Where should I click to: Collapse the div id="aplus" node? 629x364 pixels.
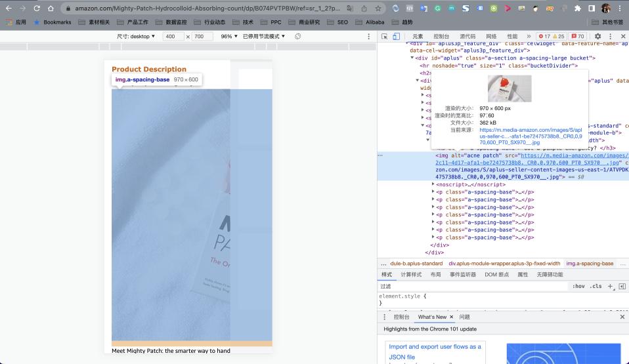click(412, 58)
